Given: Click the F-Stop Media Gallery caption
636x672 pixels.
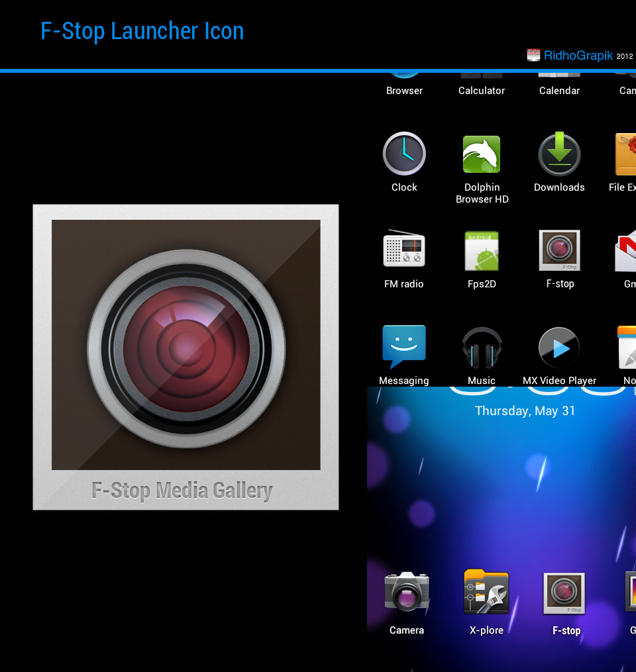Looking at the screenshot, I should [x=182, y=491].
